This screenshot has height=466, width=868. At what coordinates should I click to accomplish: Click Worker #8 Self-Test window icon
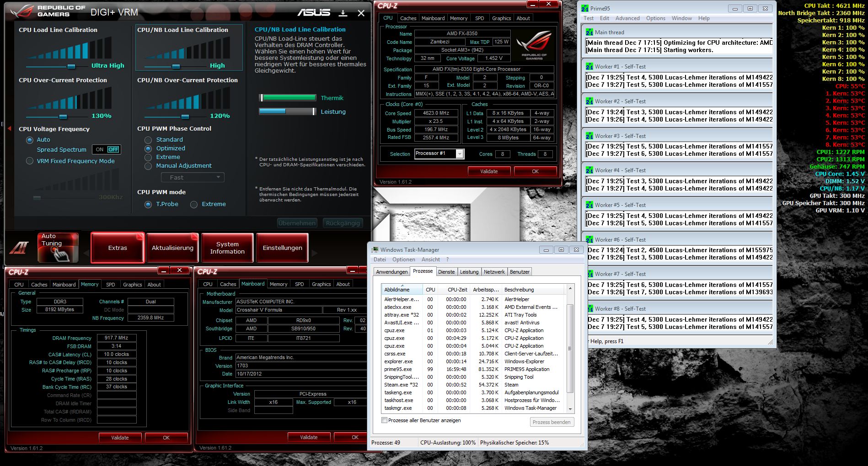coord(589,309)
